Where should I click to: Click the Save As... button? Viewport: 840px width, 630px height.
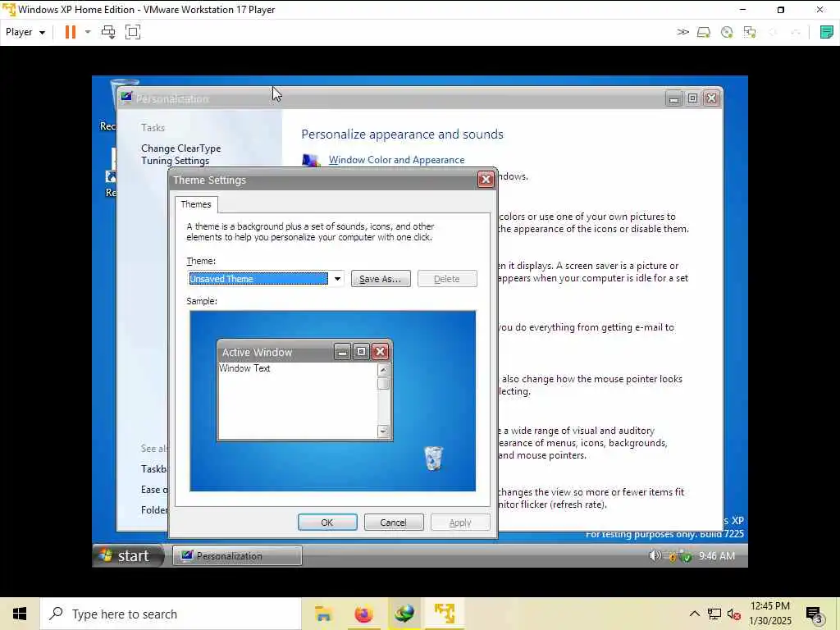pos(381,279)
